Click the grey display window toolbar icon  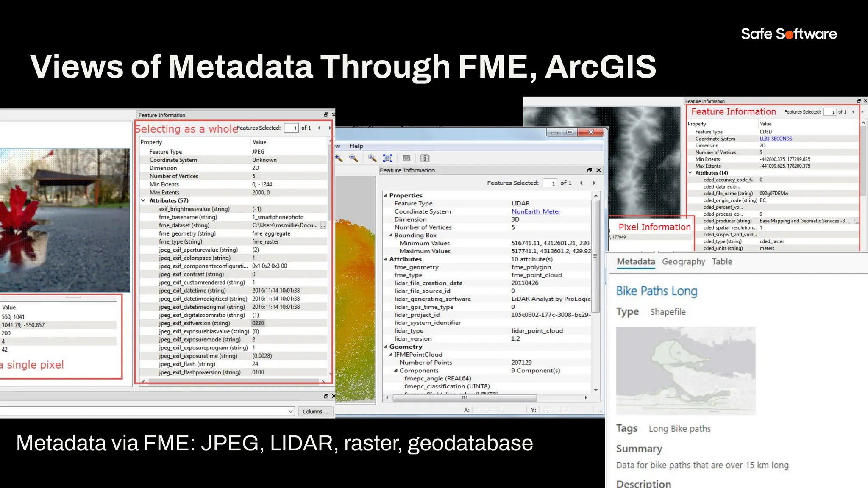(406, 158)
